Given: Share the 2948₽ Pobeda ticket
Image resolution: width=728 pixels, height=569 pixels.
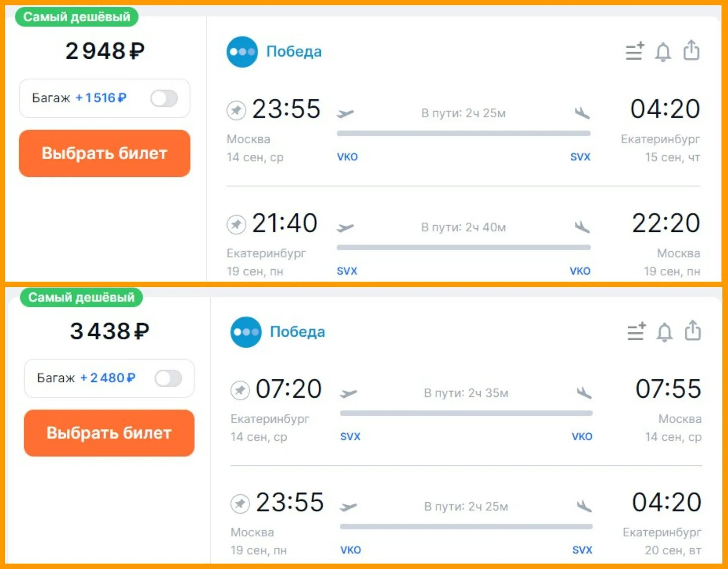Looking at the screenshot, I should pos(691,50).
